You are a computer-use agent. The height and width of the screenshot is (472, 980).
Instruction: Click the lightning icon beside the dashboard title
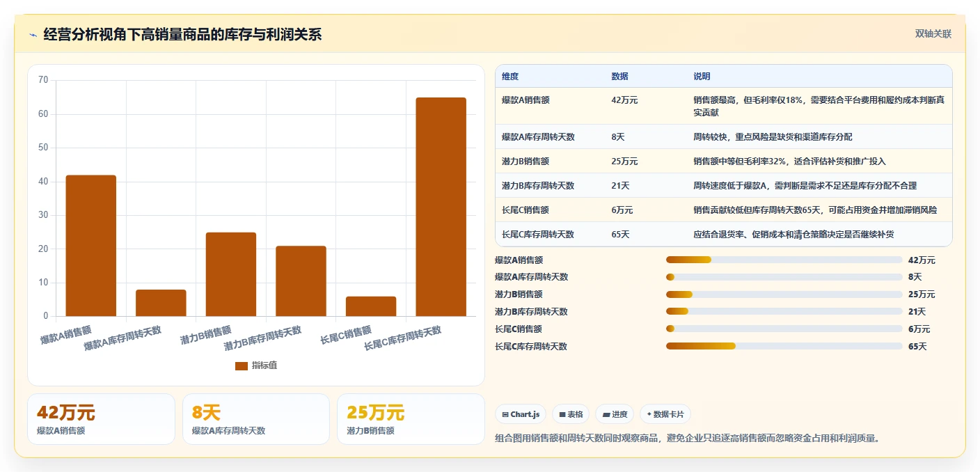[x=33, y=35]
